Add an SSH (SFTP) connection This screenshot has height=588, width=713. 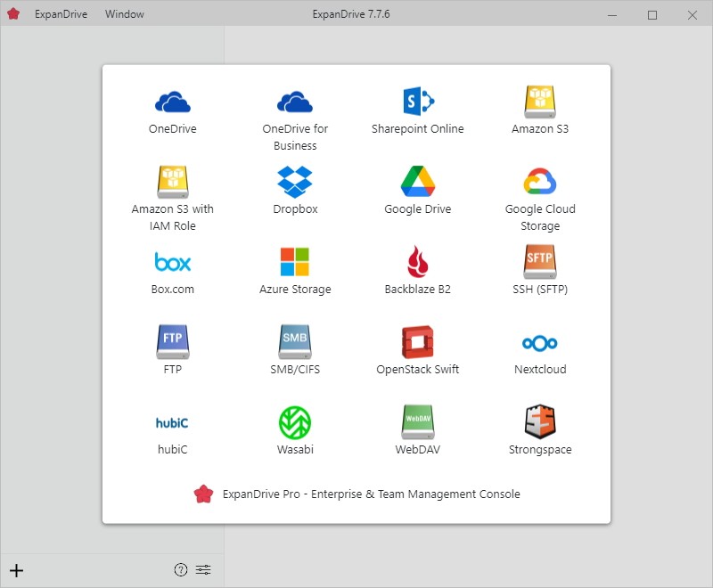[540, 262]
